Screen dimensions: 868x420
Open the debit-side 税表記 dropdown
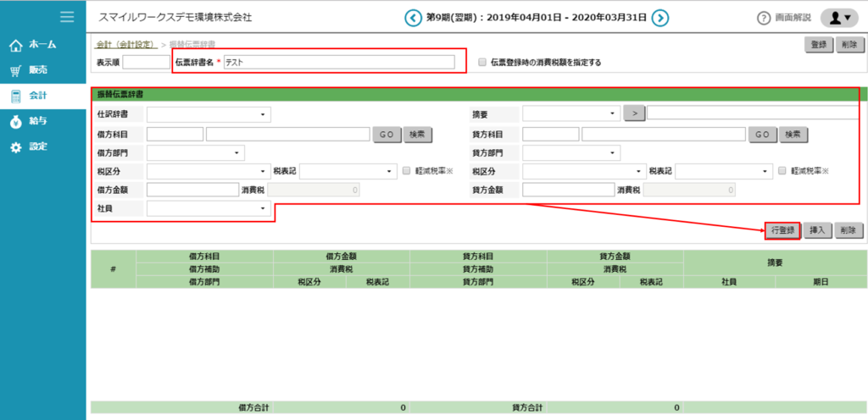(348, 171)
